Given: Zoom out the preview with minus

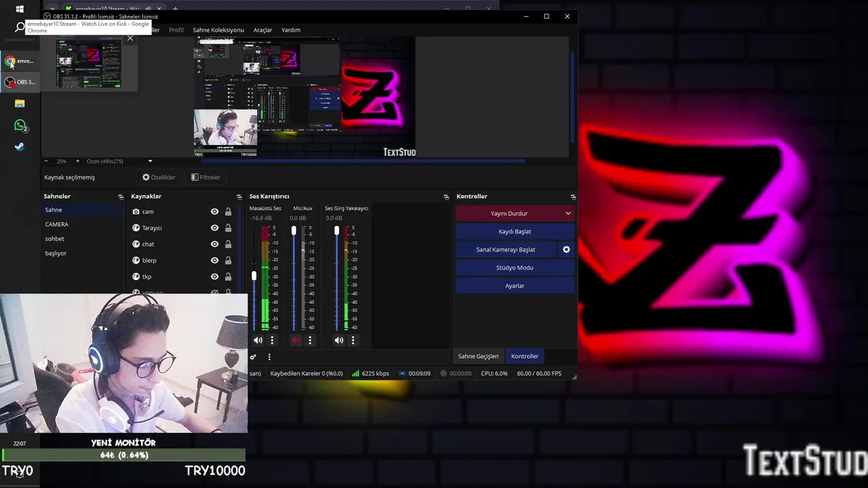Looking at the screenshot, I should click(x=46, y=161).
